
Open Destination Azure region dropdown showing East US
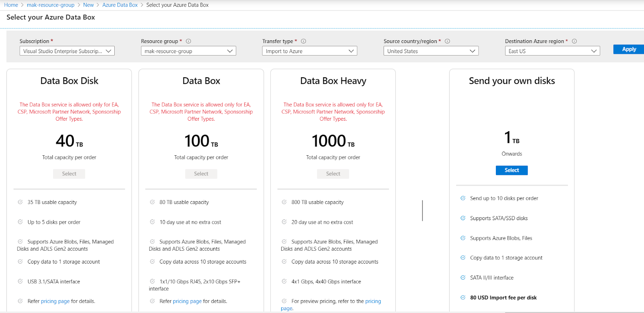click(x=552, y=51)
